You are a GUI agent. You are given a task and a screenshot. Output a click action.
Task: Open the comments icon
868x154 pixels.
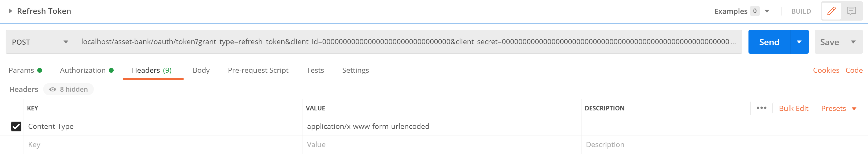[851, 11]
